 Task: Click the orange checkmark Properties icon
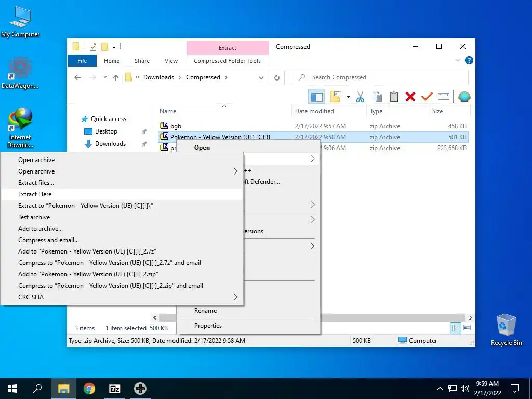click(x=427, y=97)
